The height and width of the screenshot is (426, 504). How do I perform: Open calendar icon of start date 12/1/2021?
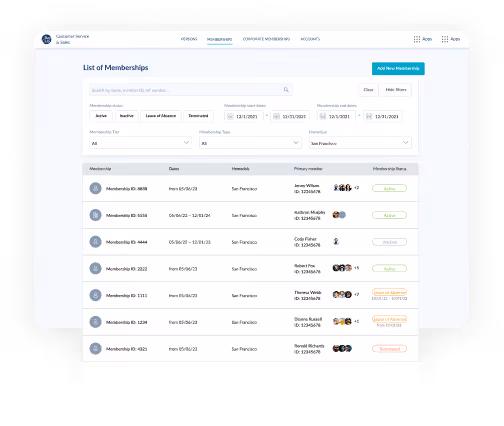tap(230, 116)
